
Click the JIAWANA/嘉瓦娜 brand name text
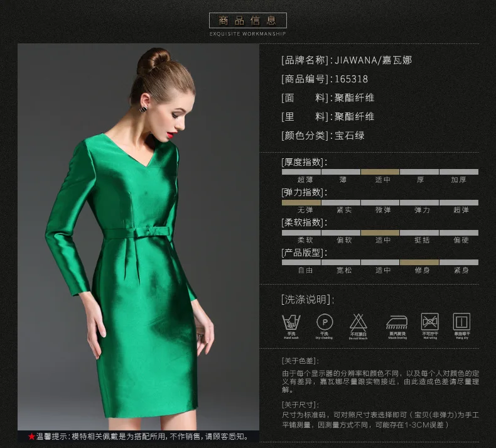pos(373,60)
